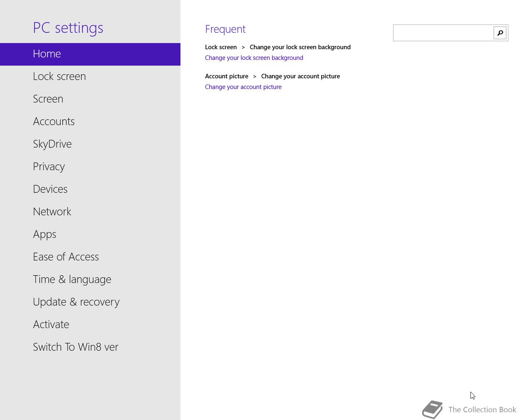Open the Screen settings category
Viewport: 525px width, 420px height.
pyautogui.click(x=90, y=99)
